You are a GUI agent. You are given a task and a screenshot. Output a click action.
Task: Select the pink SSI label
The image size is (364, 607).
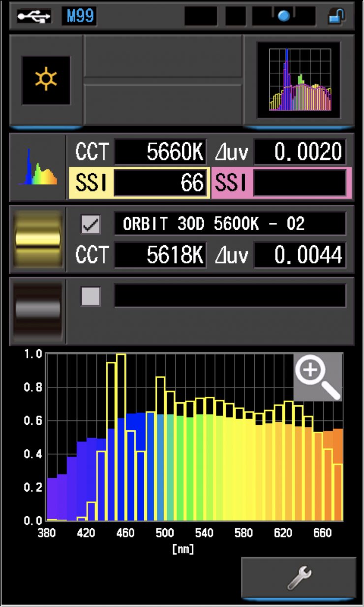pyautogui.click(x=230, y=183)
